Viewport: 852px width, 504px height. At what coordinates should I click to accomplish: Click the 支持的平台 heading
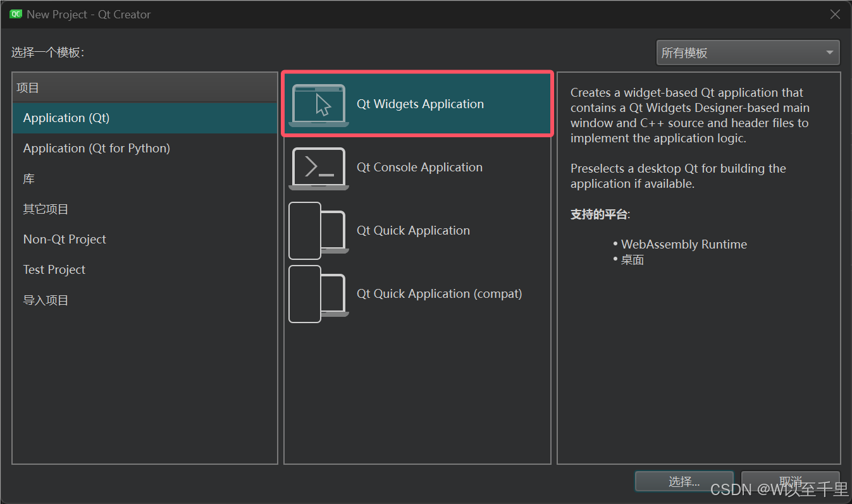coord(599,214)
